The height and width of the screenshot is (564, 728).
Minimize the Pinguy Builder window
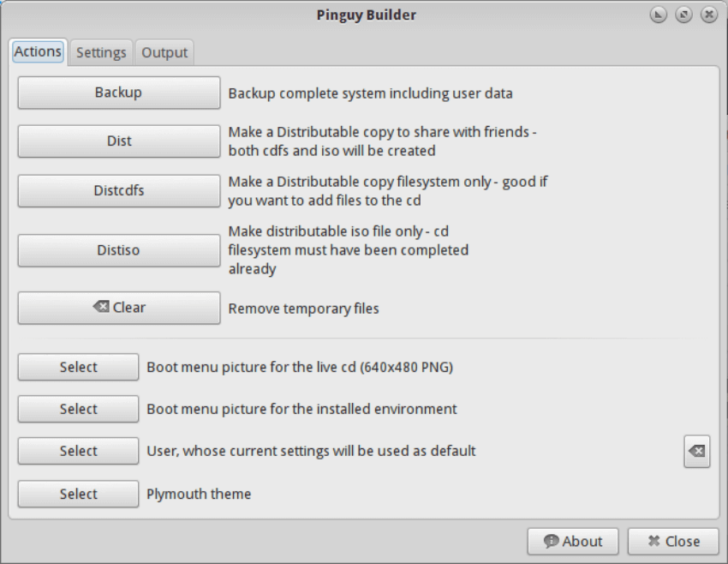point(658,15)
